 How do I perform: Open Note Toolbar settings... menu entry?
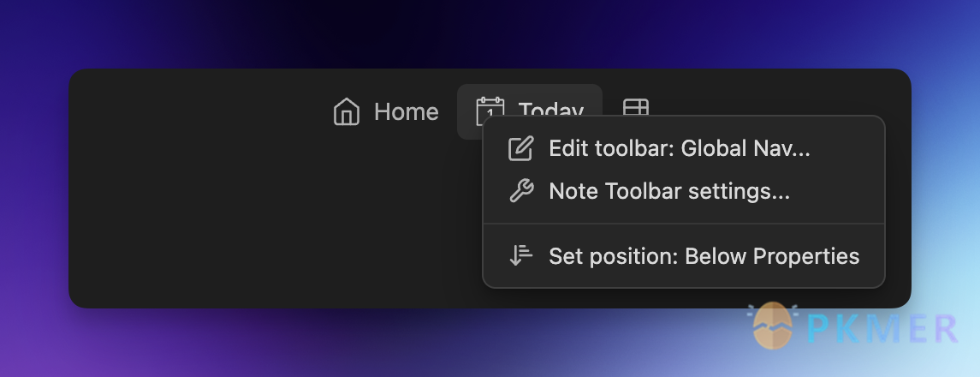click(668, 191)
